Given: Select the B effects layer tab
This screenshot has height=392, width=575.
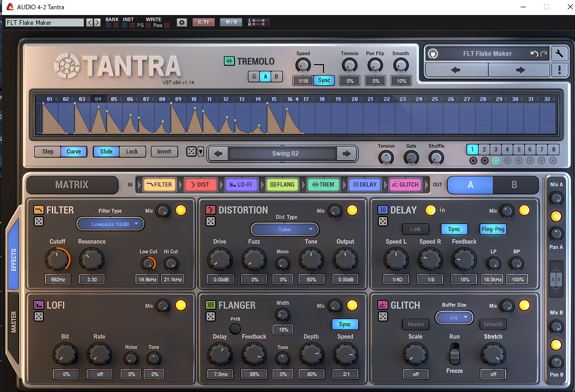Looking at the screenshot, I should click(x=514, y=185).
